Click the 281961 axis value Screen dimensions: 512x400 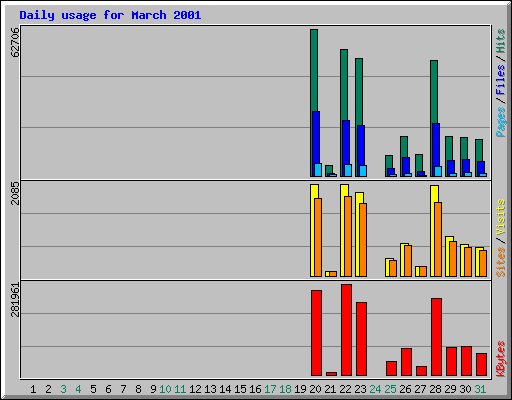(15, 300)
